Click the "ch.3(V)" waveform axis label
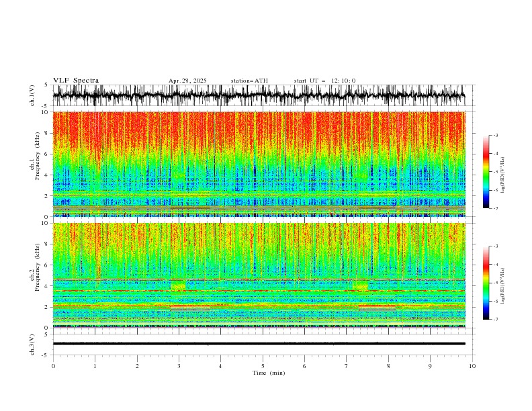The image size is (532, 411). coord(32,345)
